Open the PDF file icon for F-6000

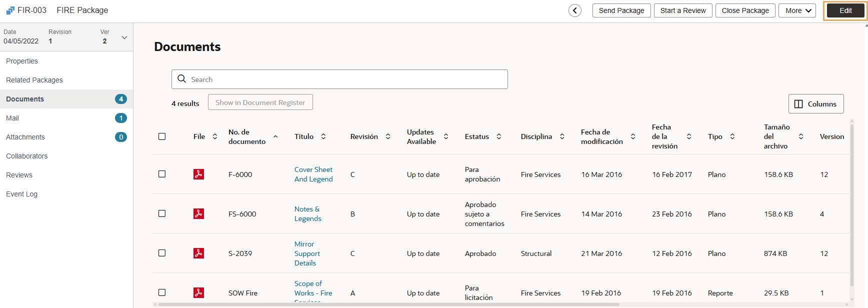pyautogui.click(x=198, y=174)
